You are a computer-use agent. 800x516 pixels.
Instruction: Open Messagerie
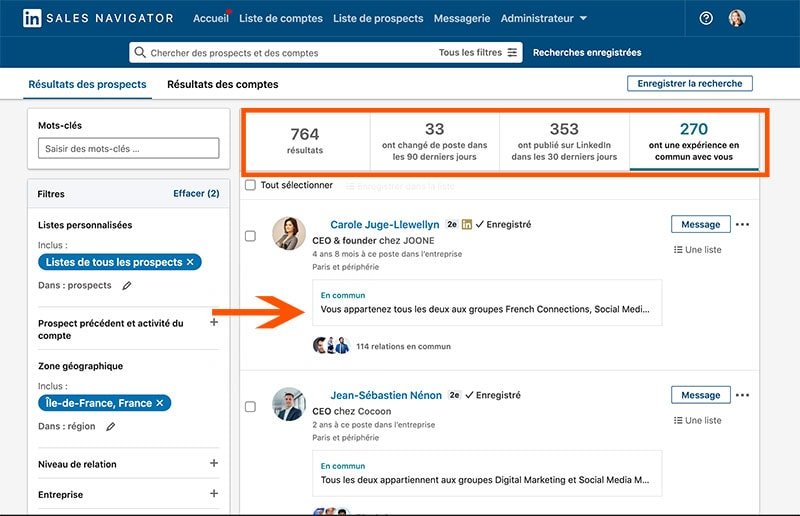tap(462, 18)
